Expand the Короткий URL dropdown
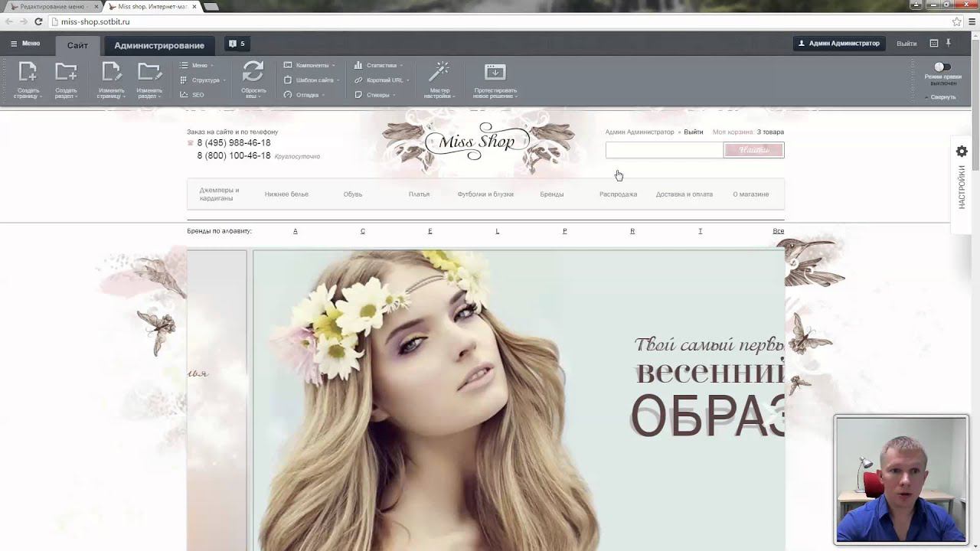The width and height of the screenshot is (980, 551). [381, 80]
